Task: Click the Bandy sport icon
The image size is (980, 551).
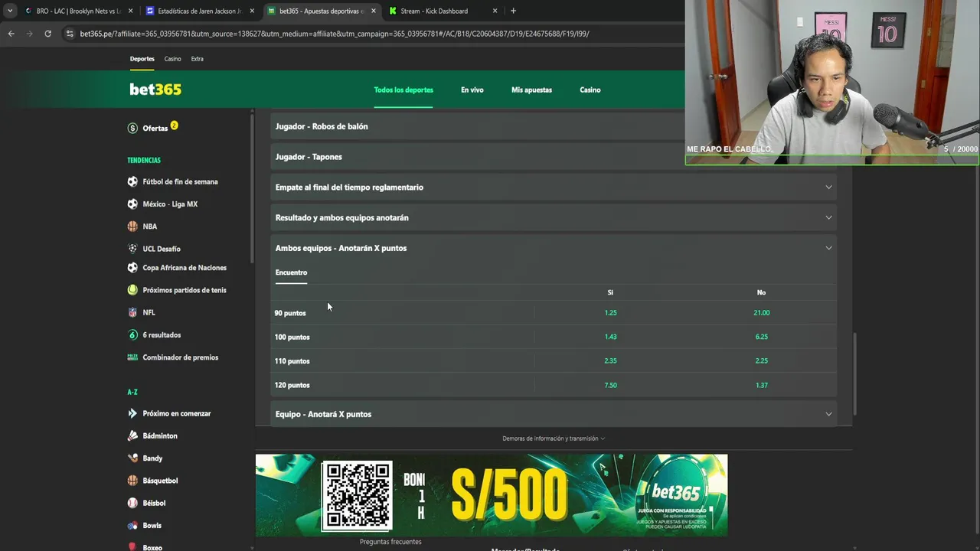Action: [x=132, y=458]
